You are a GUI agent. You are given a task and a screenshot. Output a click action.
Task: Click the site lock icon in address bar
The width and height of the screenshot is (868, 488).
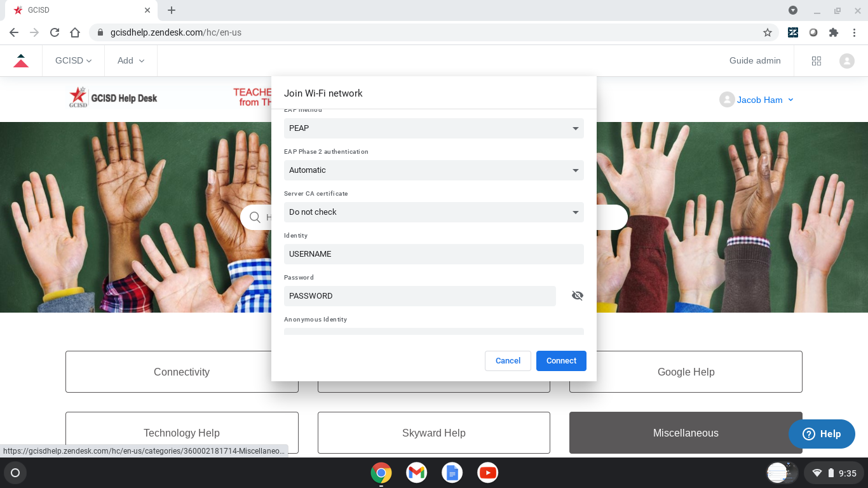(100, 32)
